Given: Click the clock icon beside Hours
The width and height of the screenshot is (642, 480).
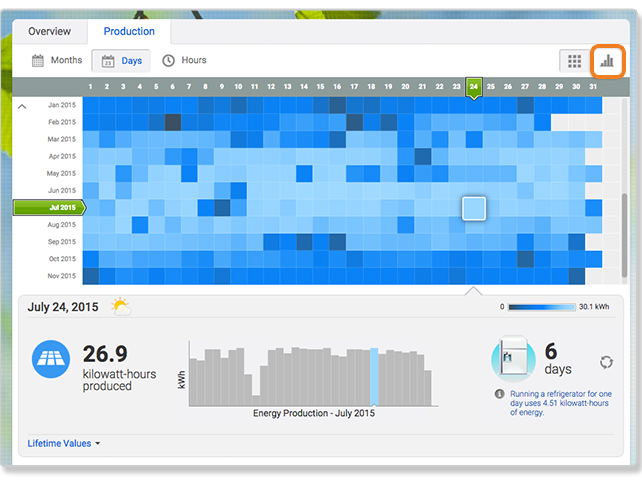Looking at the screenshot, I should tap(168, 61).
